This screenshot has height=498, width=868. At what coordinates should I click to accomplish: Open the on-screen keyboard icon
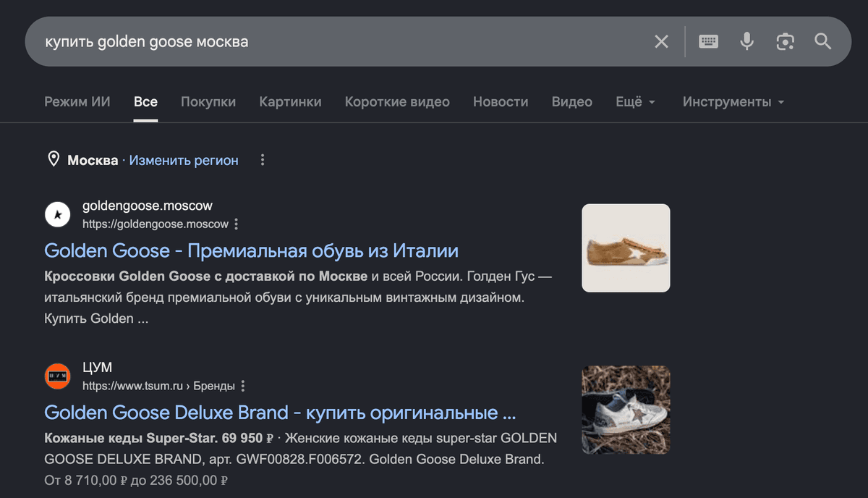(708, 42)
